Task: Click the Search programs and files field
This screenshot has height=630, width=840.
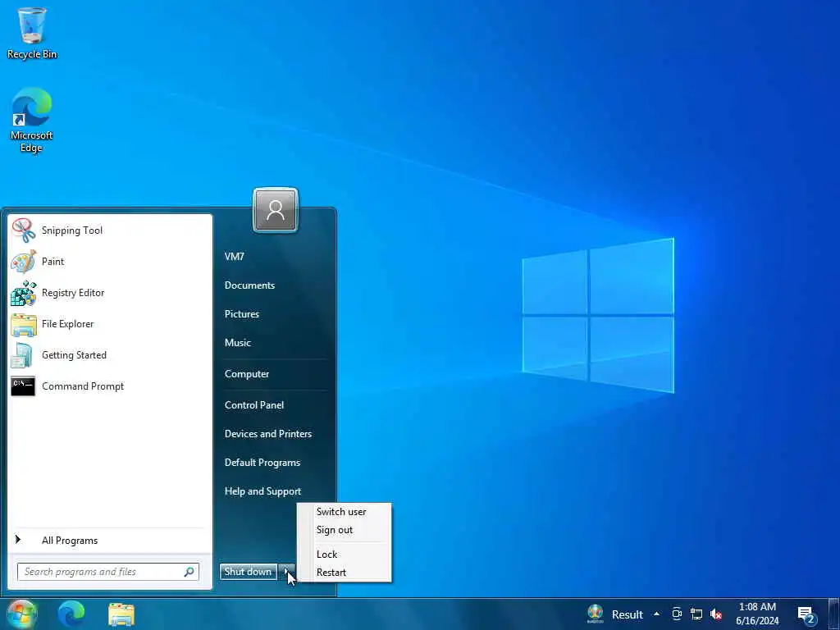Action: click(108, 572)
